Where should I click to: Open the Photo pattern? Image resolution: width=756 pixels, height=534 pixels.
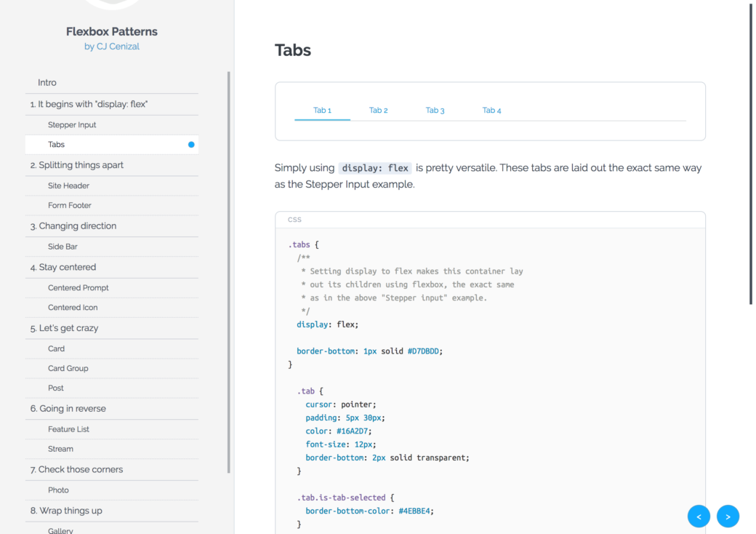58,490
